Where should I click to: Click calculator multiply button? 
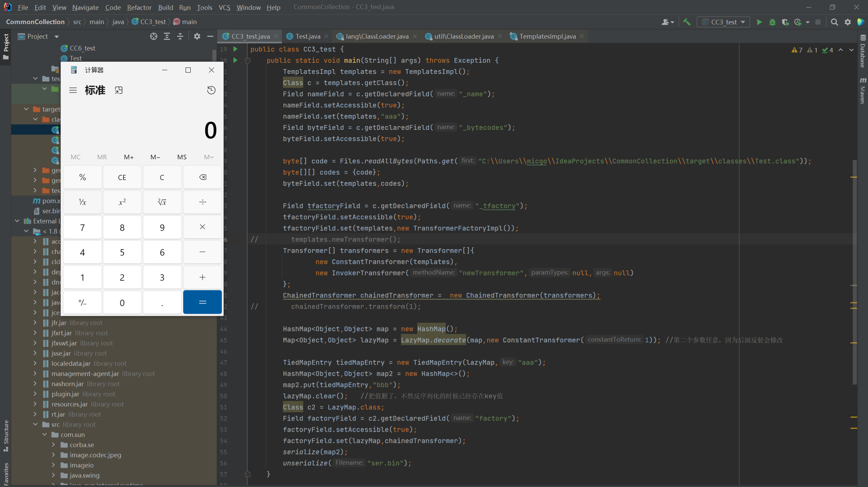[202, 227]
